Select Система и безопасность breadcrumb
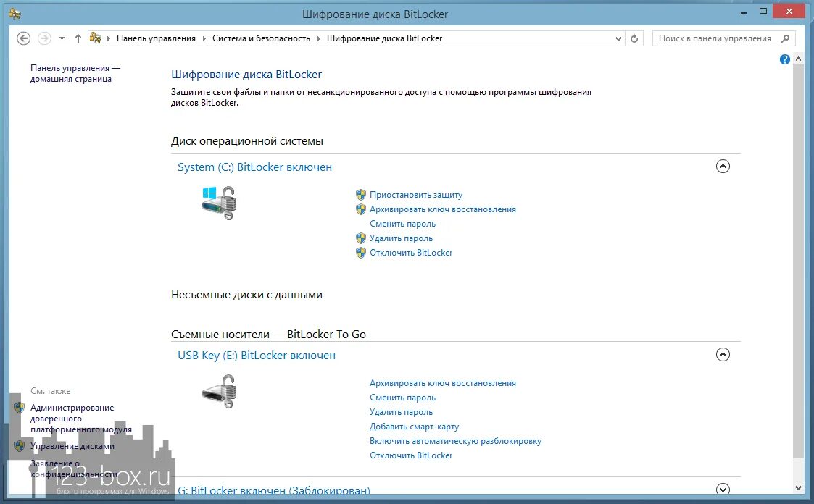Screen dimensions: 814x504 (261, 38)
